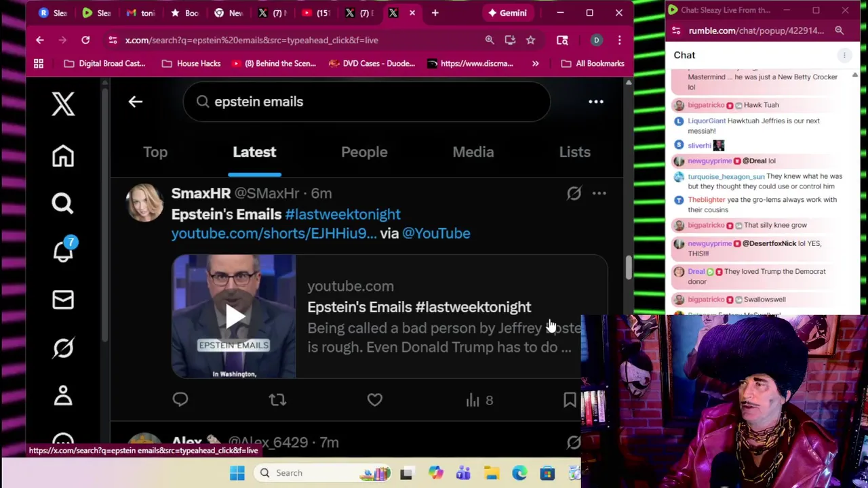Switch to the Top tab
Viewport: 868px width, 488px height.
click(x=155, y=152)
